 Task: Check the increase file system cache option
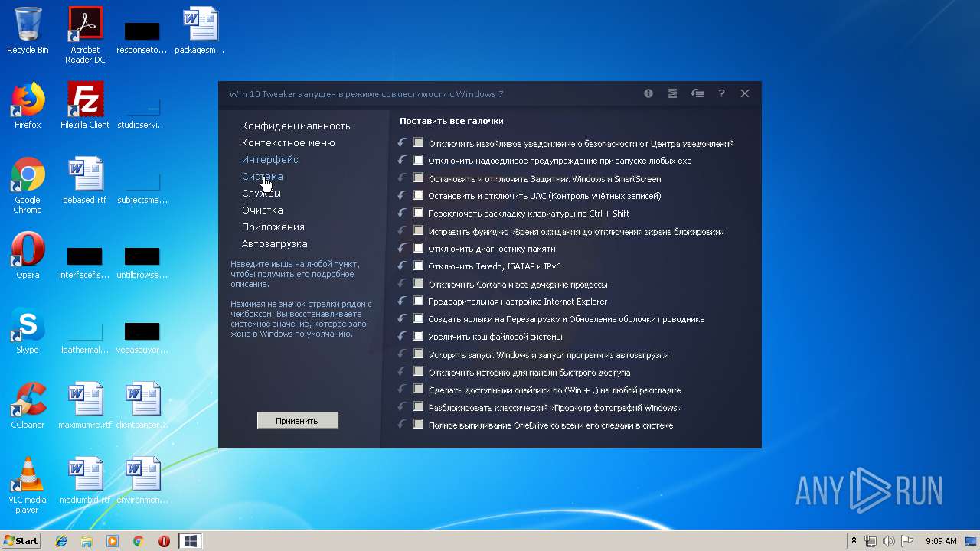[x=419, y=336]
